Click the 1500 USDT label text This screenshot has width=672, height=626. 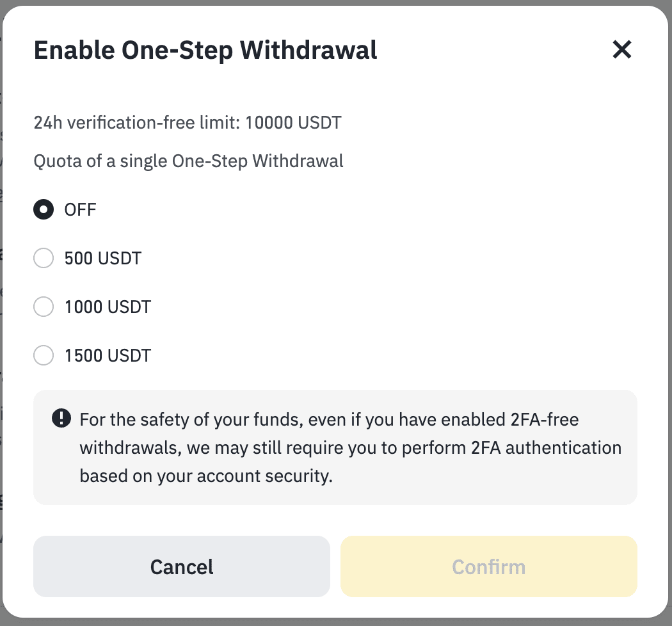click(x=108, y=355)
